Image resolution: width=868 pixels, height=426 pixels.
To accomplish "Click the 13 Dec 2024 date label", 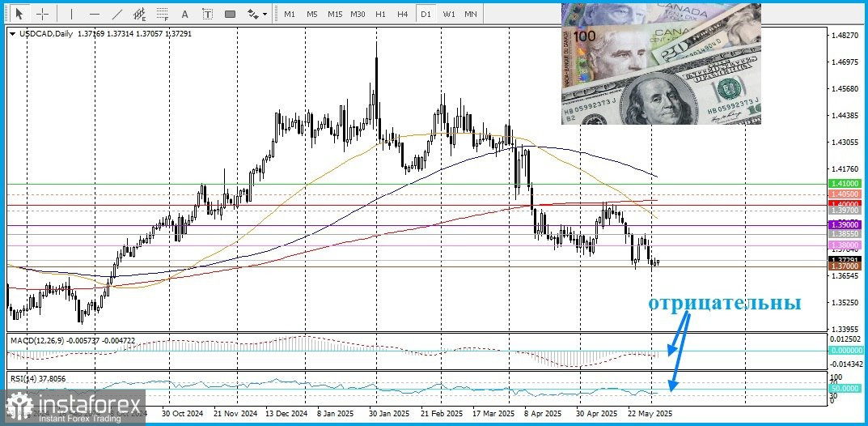I will coord(286,413).
